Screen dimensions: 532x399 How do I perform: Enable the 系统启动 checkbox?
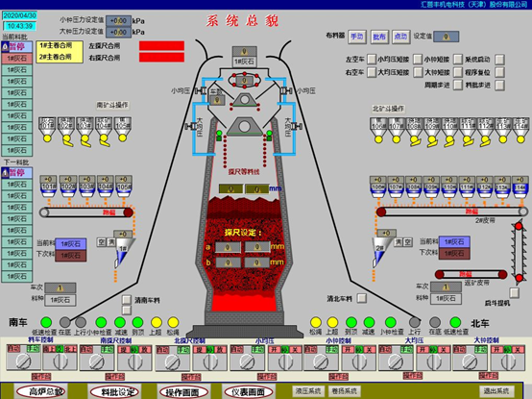point(499,60)
